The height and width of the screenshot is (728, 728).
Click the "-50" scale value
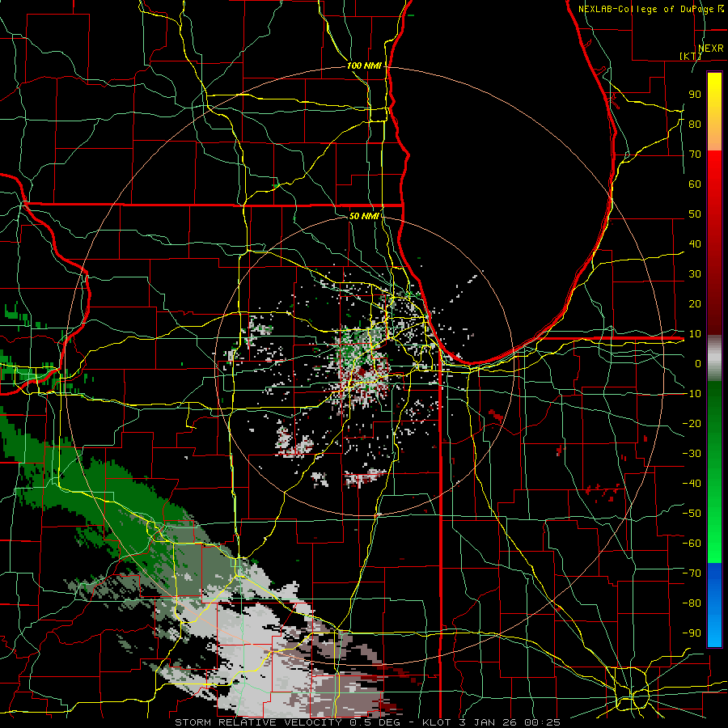(692, 514)
